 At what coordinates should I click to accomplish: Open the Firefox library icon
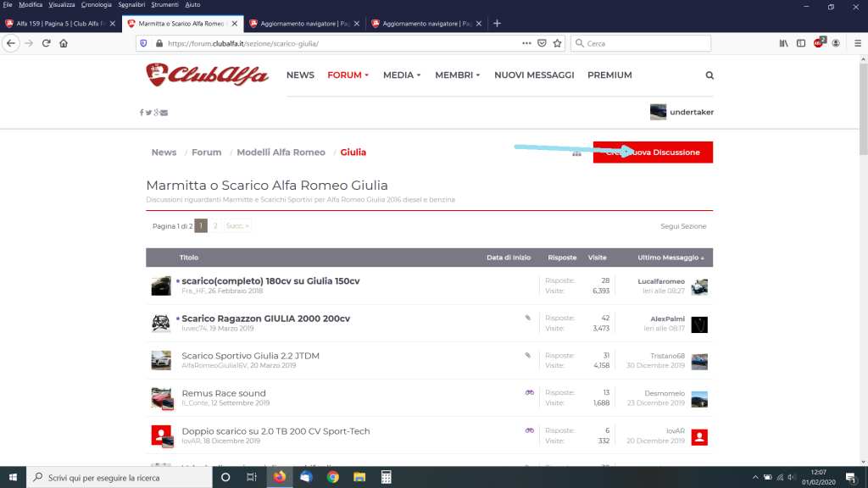[784, 43]
